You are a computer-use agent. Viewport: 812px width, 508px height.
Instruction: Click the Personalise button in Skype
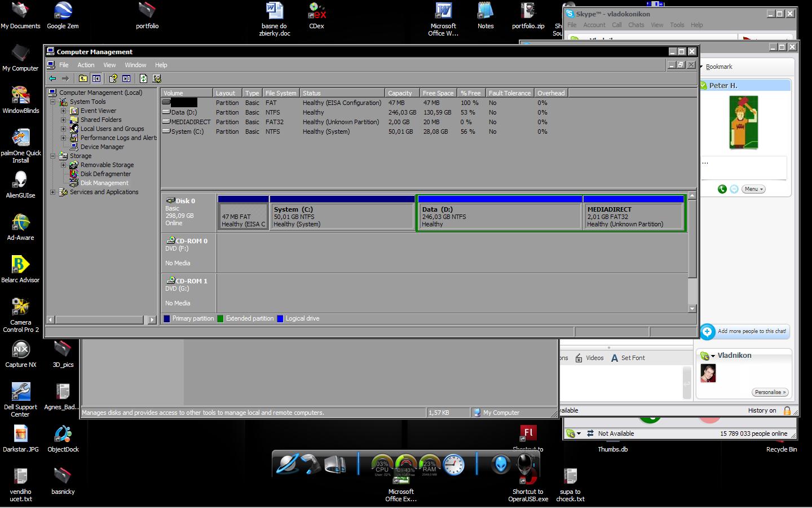point(770,392)
